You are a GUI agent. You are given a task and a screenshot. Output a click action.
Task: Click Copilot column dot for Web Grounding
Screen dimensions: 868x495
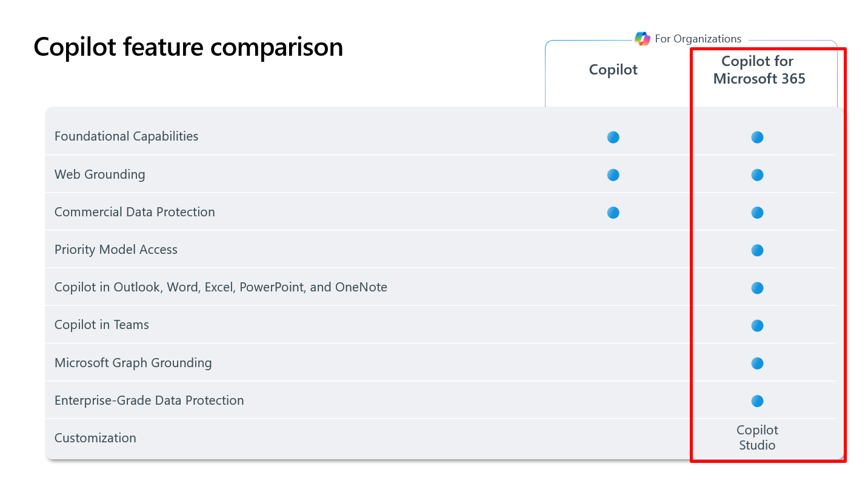point(613,174)
